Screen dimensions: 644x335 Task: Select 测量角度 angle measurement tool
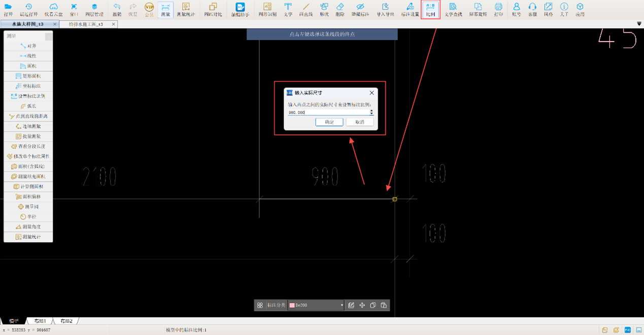click(x=28, y=227)
